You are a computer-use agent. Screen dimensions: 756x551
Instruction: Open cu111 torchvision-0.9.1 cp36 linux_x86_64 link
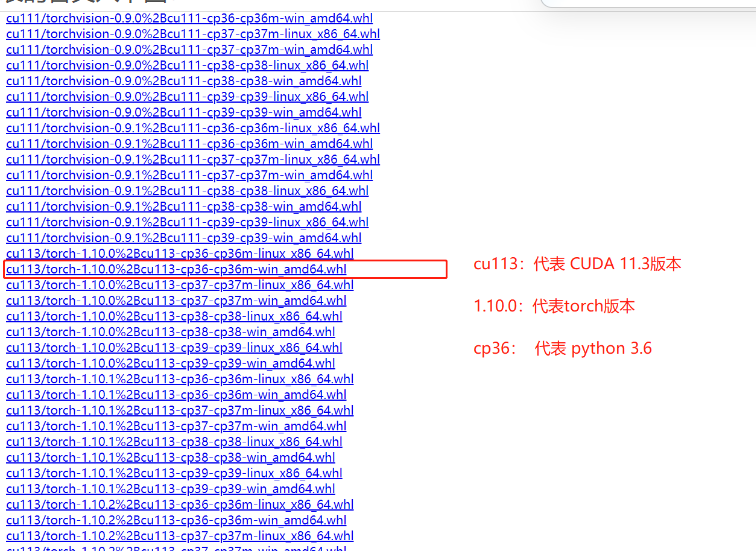click(x=193, y=128)
